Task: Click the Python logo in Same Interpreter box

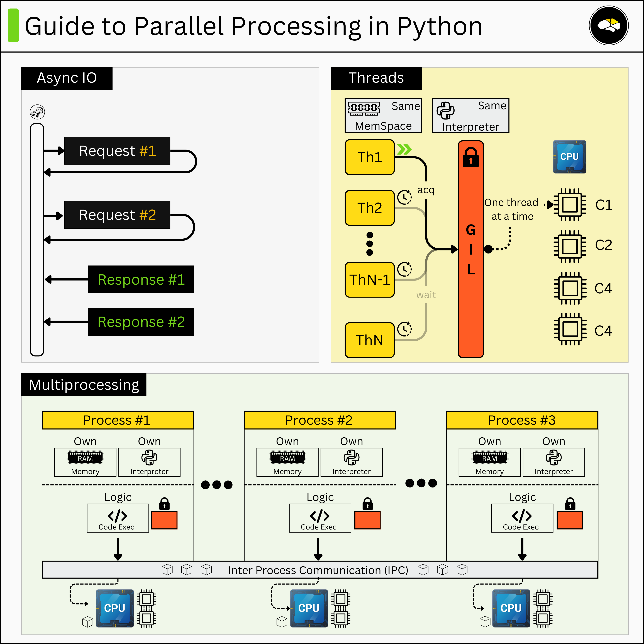Action: point(445,111)
